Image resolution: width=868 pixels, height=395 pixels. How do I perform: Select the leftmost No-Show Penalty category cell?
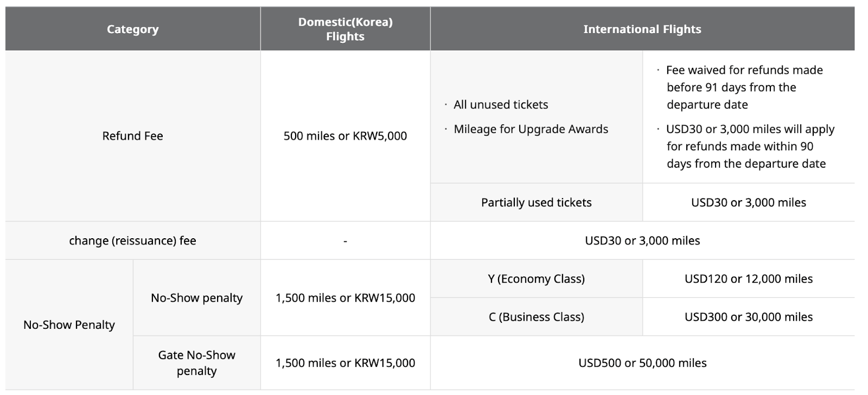pyautogui.click(x=69, y=324)
